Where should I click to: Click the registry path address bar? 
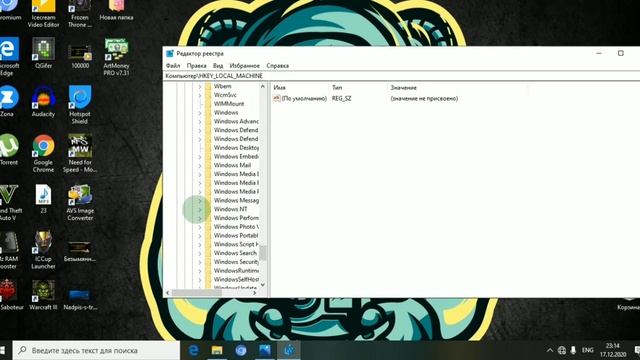click(402, 76)
